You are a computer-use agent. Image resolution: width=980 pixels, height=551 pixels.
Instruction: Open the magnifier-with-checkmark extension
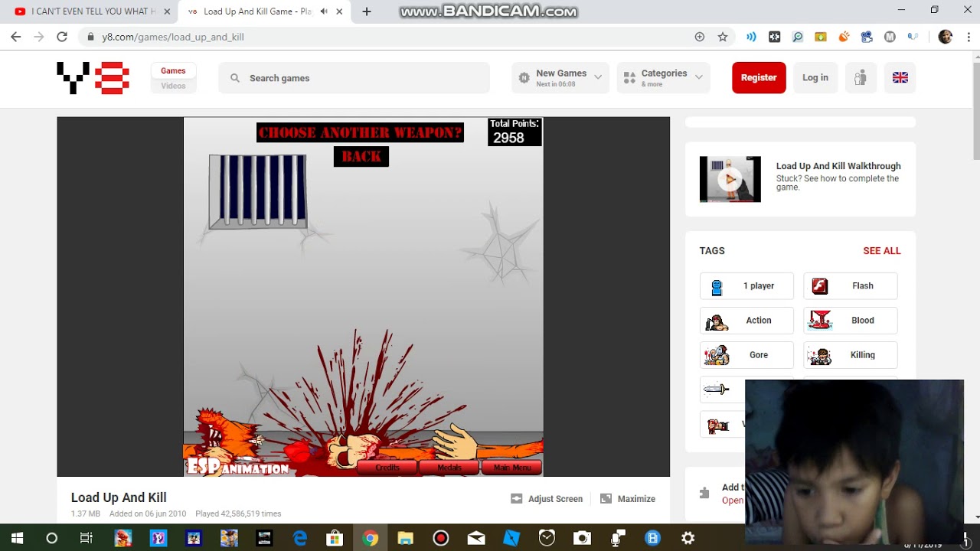click(797, 37)
